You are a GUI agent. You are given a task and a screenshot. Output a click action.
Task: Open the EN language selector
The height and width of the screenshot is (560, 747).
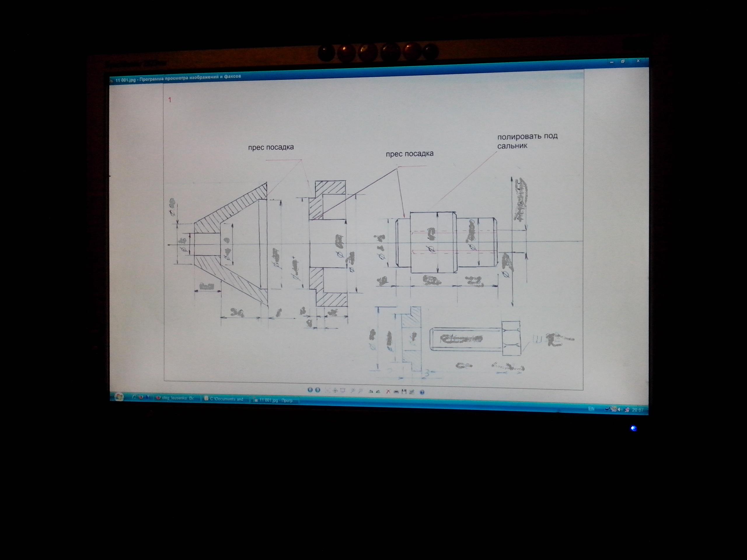(591, 409)
